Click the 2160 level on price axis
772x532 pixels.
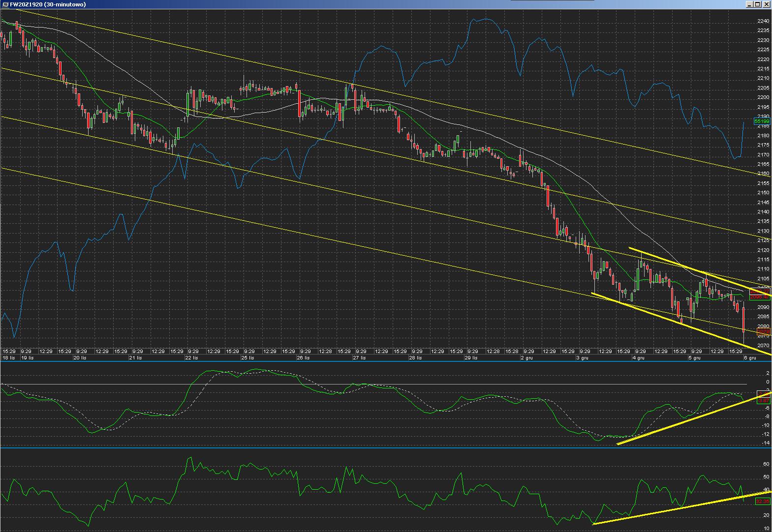pos(763,174)
